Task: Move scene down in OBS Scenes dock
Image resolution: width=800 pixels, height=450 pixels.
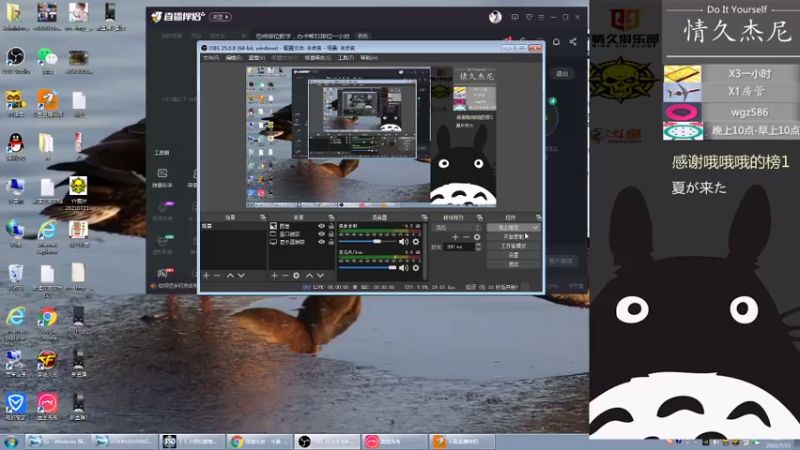Action: coord(241,276)
